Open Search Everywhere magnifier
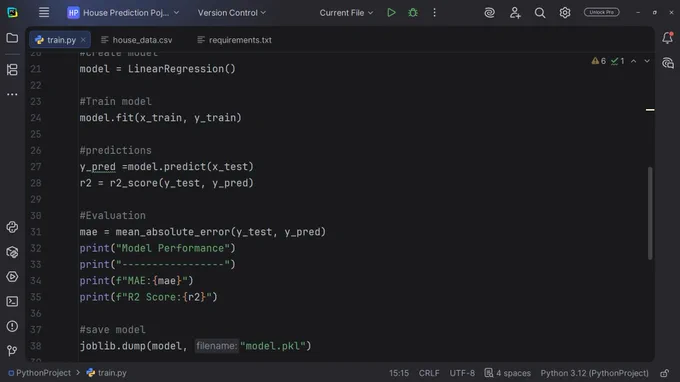Viewport: 680px width, 382px height. (x=540, y=13)
